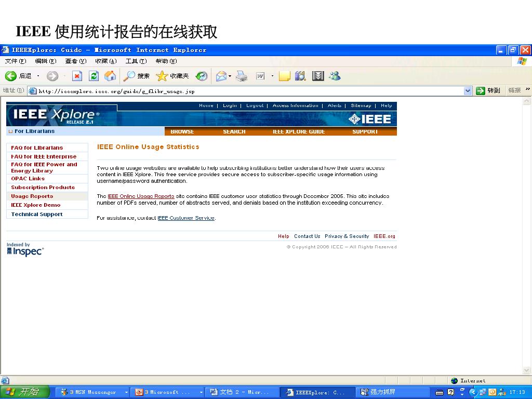The width and height of the screenshot is (532, 399).
Task: Open the History clock icon
Action: (x=202, y=76)
